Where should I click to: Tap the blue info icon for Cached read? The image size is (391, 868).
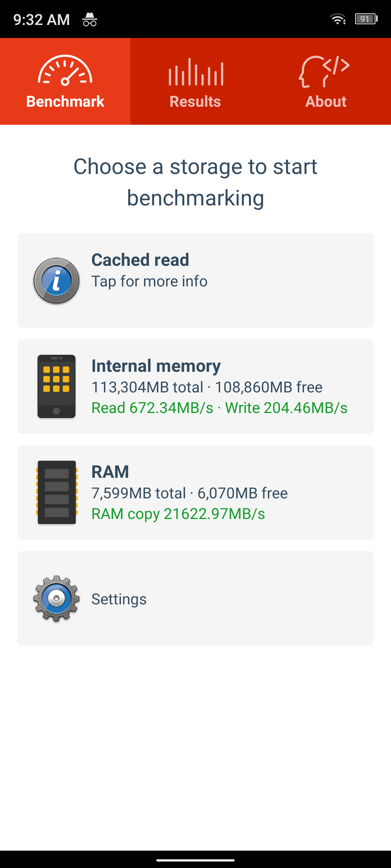56,281
